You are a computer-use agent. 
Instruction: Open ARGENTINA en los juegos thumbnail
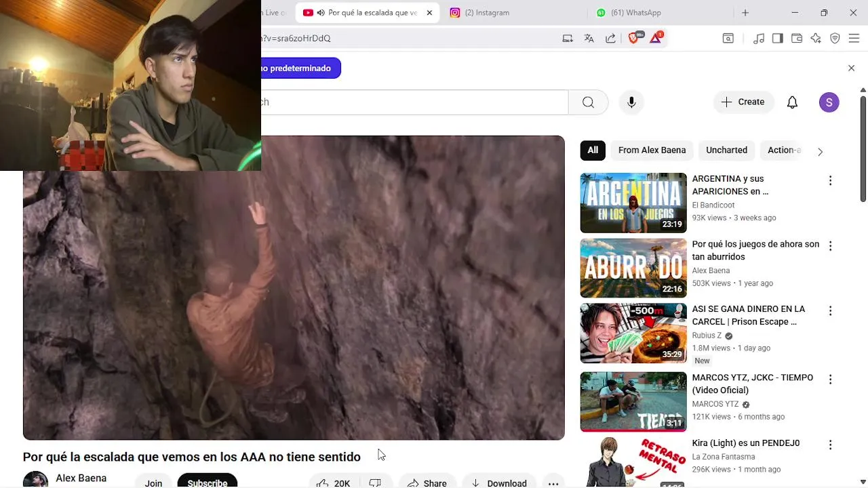[x=633, y=203]
